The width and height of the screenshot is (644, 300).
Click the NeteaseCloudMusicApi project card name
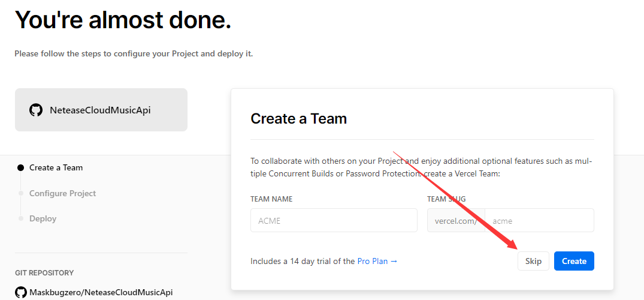point(100,110)
